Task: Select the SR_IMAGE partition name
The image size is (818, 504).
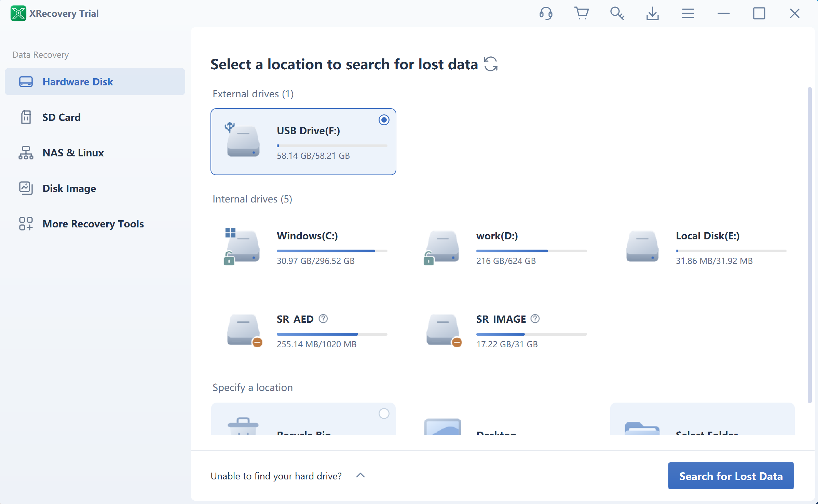Action: tap(501, 319)
